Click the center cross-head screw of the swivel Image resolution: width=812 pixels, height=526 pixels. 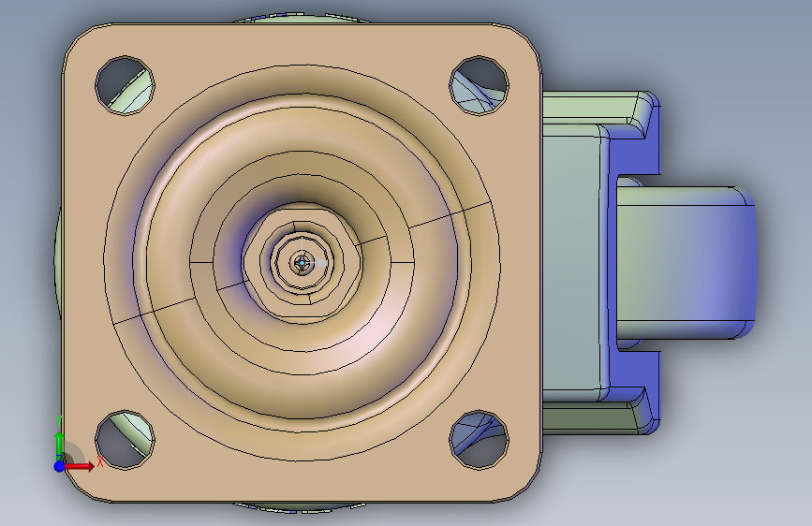[x=302, y=262]
